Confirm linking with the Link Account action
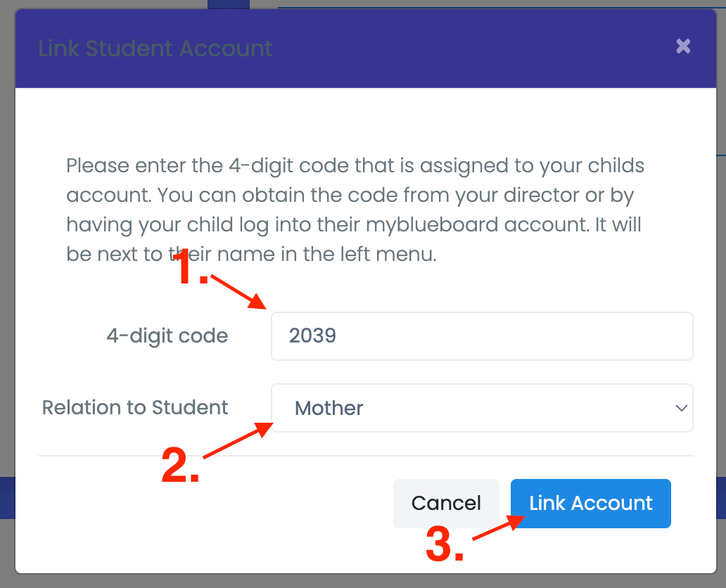 click(x=590, y=503)
